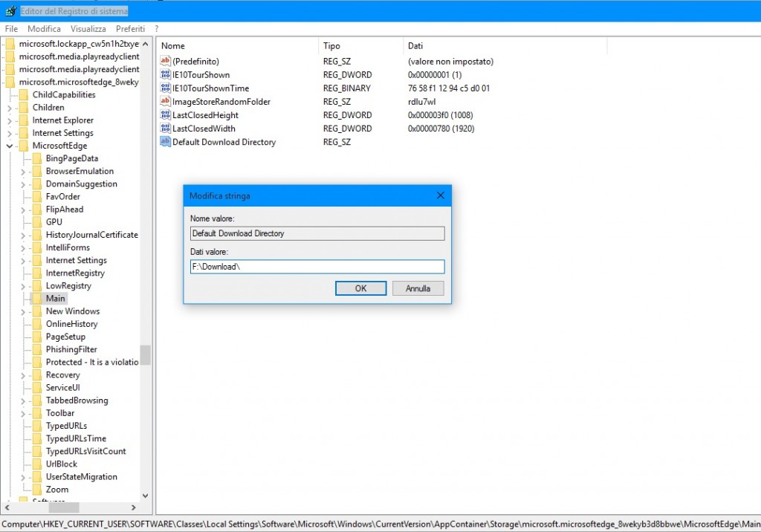The image size is (761, 532).
Task: Click the 'rdlu7wl' data value
Action: click(422, 102)
